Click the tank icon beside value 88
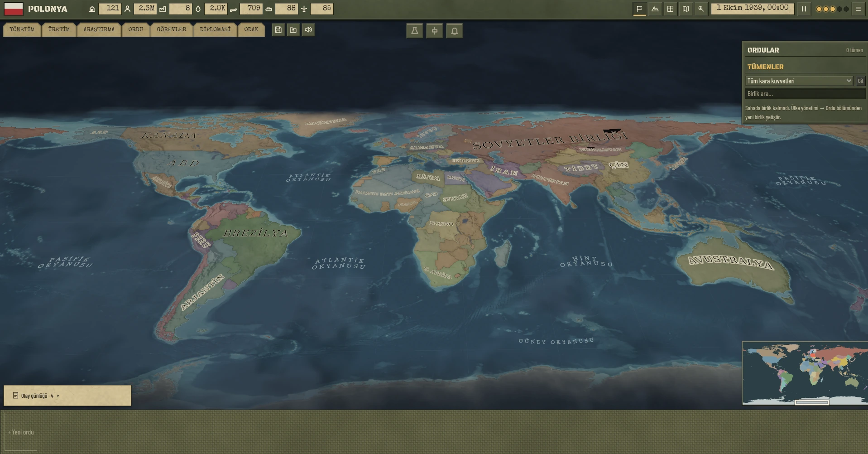Image resolution: width=868 pixels, height=454 pixels. (x=269, y=10)
